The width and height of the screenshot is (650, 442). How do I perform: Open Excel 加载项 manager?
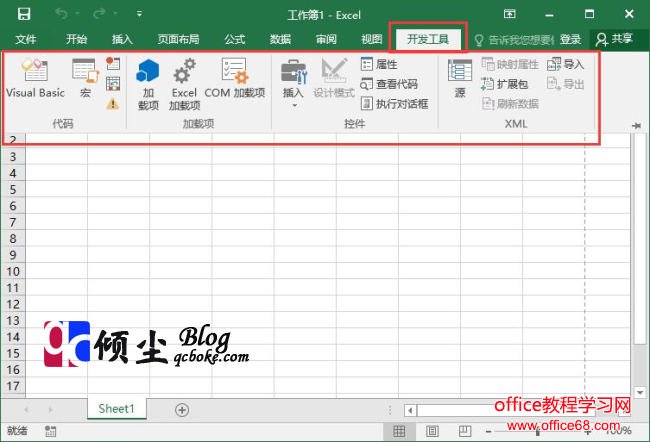[x=184, y=84]
